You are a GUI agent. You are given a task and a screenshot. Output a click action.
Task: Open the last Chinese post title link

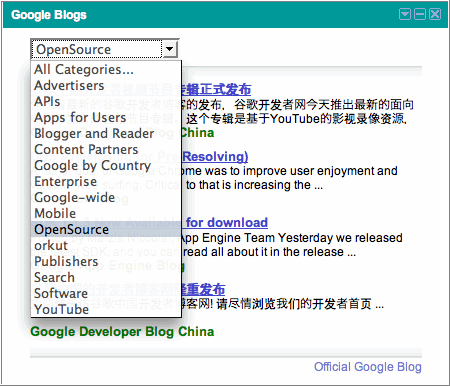tap(203, 289)
